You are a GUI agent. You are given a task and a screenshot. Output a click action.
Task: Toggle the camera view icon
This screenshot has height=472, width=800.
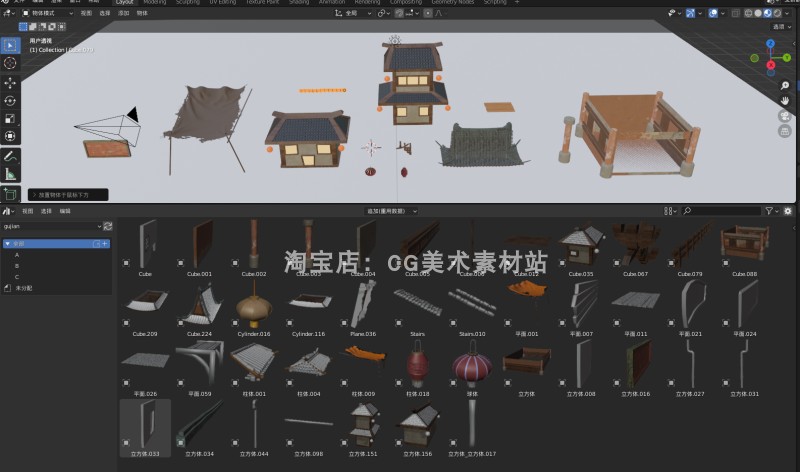point(785,116)
